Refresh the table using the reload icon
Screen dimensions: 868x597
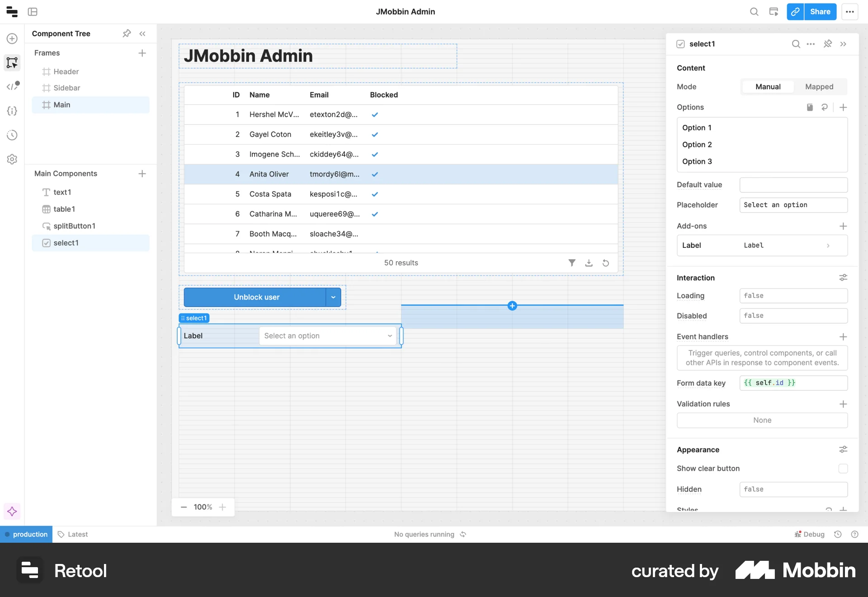(x=606, y=263)
